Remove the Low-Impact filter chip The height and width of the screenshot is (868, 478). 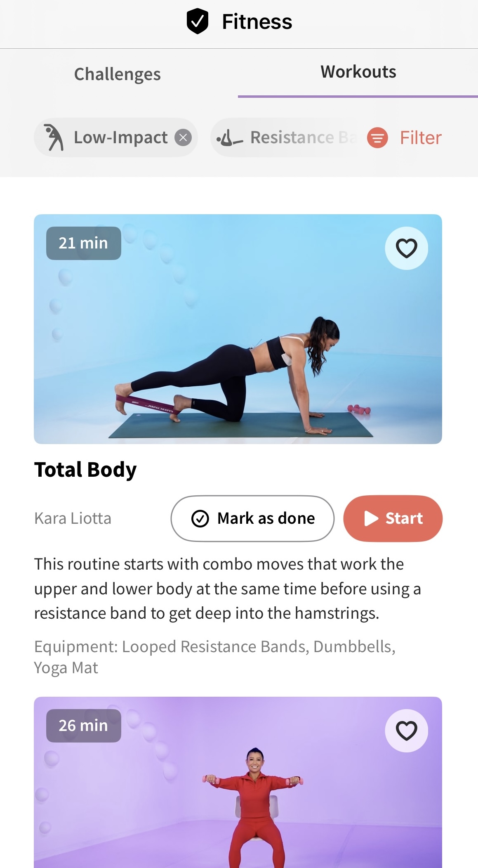pos(183,137)
